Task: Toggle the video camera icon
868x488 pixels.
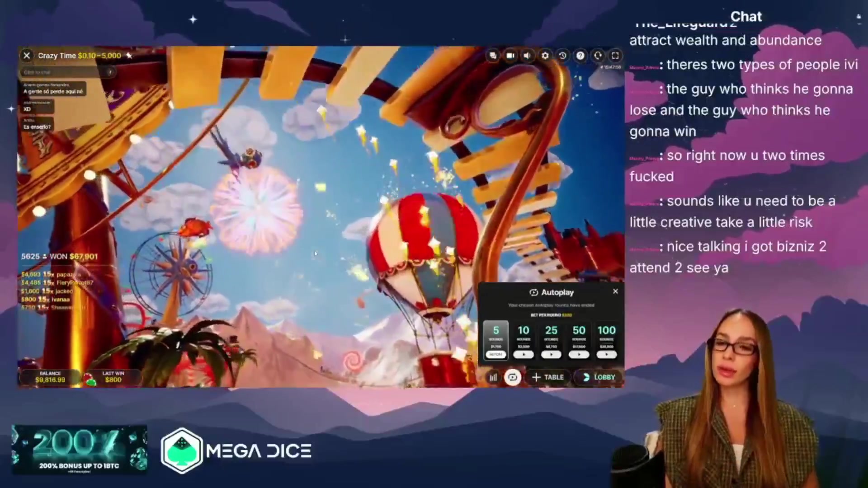Action: click(510, 56)
